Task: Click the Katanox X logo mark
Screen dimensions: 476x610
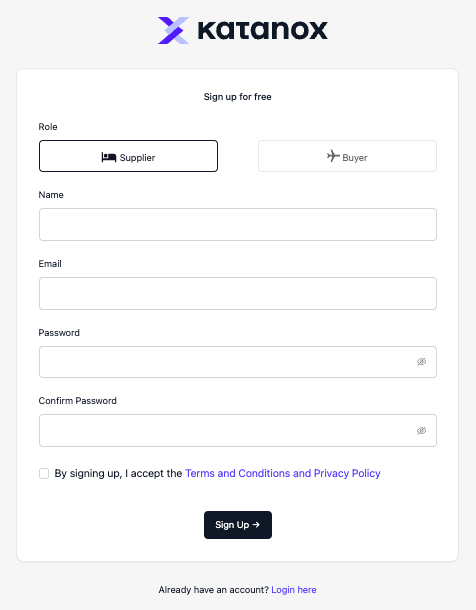Action: click(x=173, y=30)
